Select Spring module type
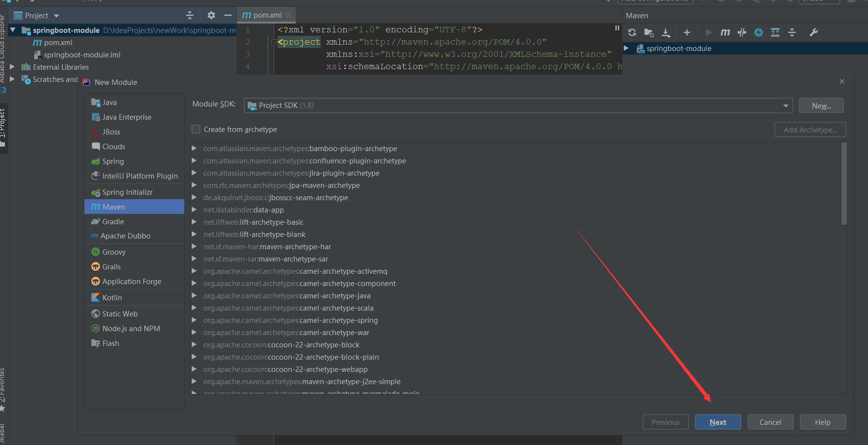Image resolution: width=868 pixels, height=445 pixels. (134, 161)
